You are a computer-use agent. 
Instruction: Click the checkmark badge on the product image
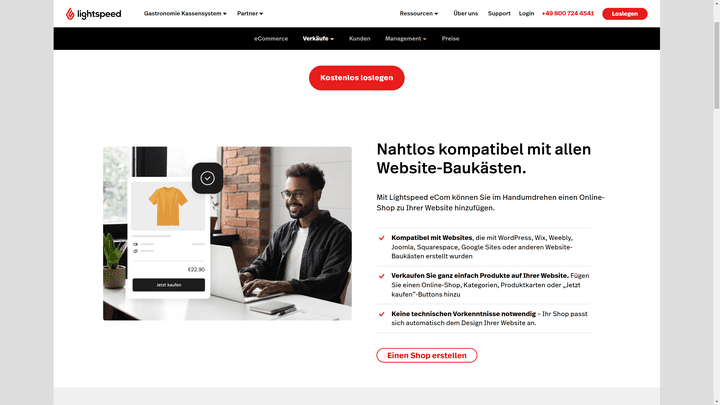(208, 178)
